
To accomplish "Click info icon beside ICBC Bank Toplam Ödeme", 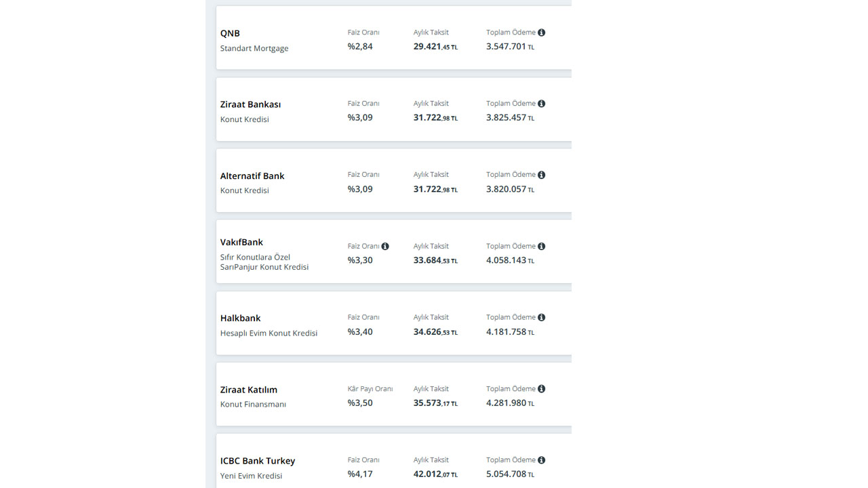I will pos(541,460).
